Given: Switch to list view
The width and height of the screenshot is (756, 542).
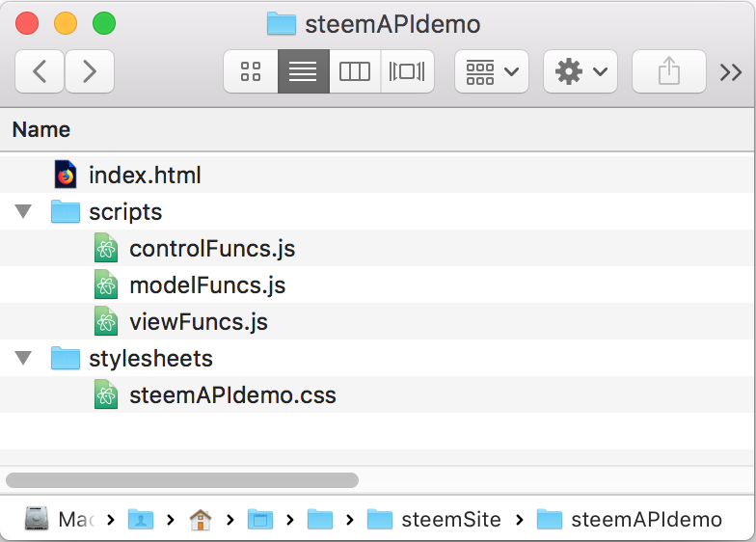Looking at the screenshot, I should pyautogui.click(x=303, y=71).
